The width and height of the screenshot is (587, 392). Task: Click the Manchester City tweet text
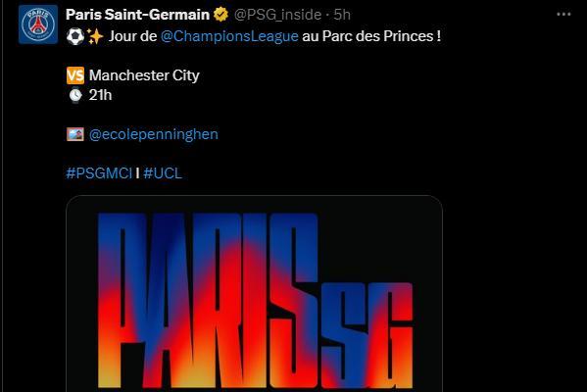[x=144, y=75]
